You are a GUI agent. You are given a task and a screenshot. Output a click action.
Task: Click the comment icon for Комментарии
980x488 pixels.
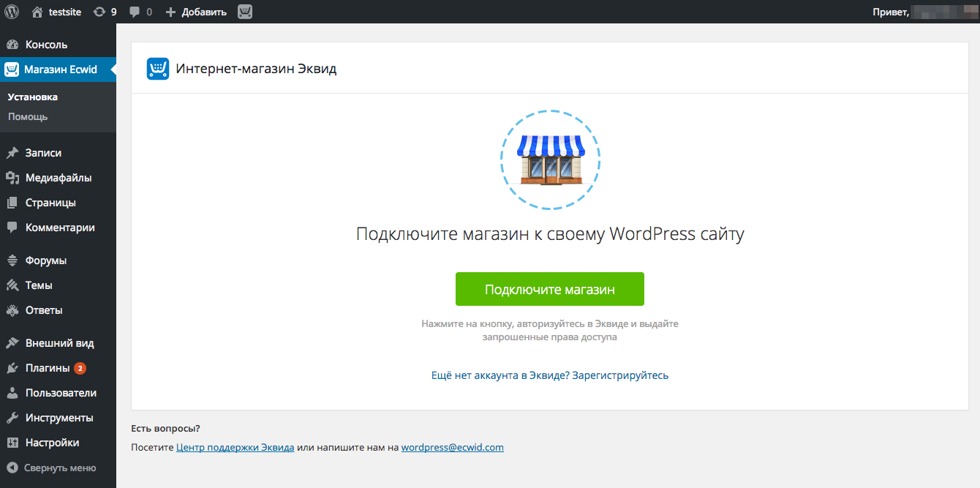tap(12, 228)
